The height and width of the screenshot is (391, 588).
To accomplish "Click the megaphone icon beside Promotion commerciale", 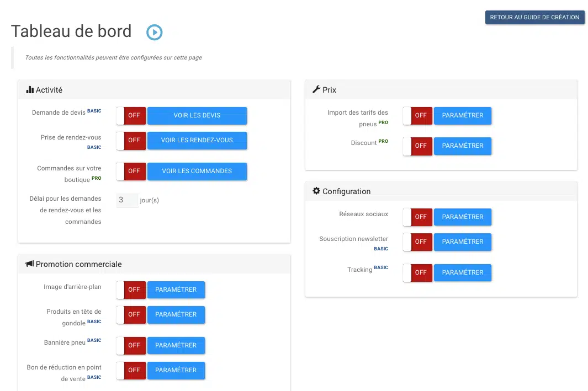I will [x=29, y=264].
